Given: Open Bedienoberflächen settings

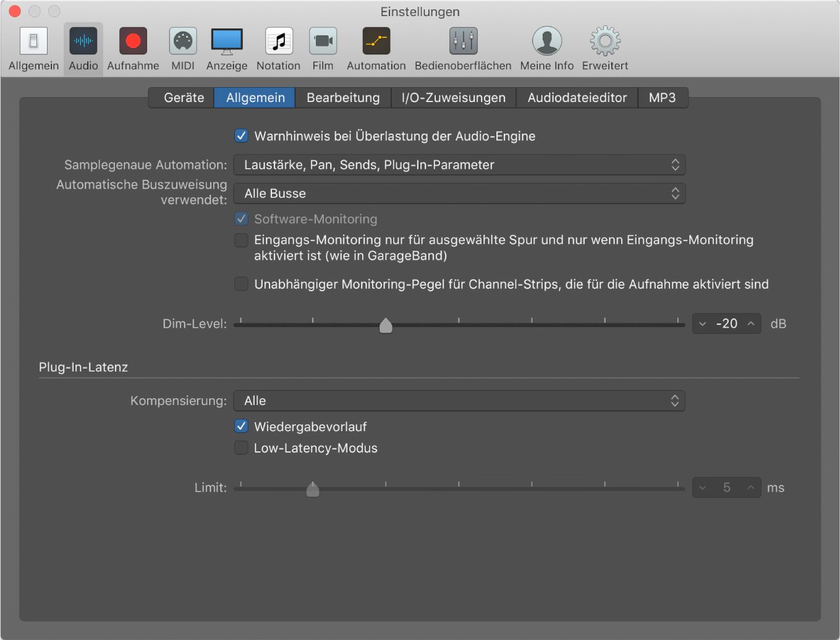Looking at the screenshot, I should 463,49.
